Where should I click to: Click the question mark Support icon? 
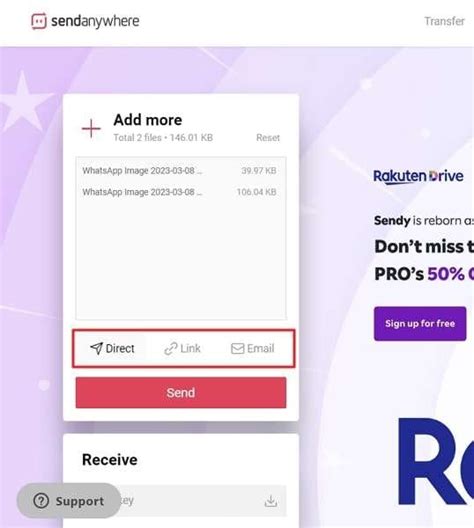(x=41, y=501)
